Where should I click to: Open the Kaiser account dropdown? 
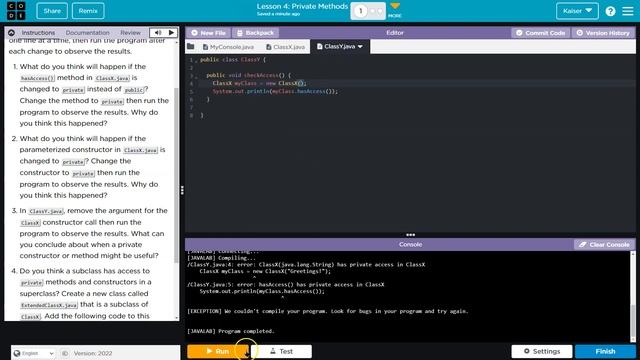tap(577, 11)
